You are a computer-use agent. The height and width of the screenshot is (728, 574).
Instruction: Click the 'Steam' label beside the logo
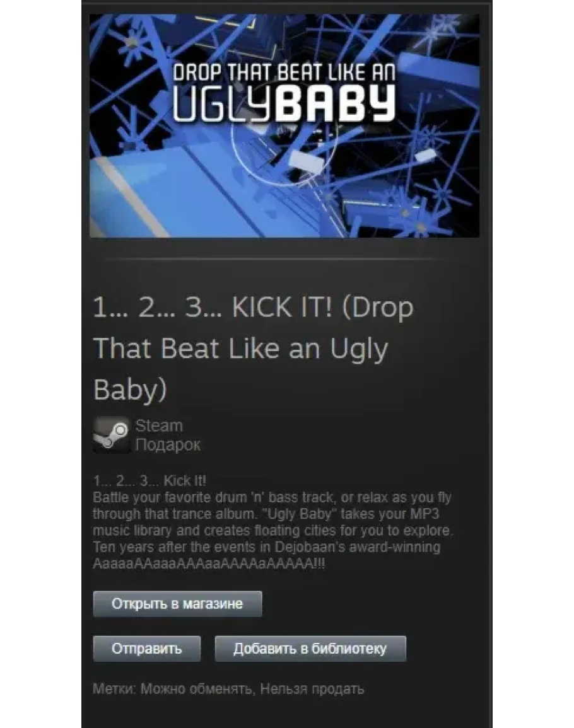(x=159, y=425)
